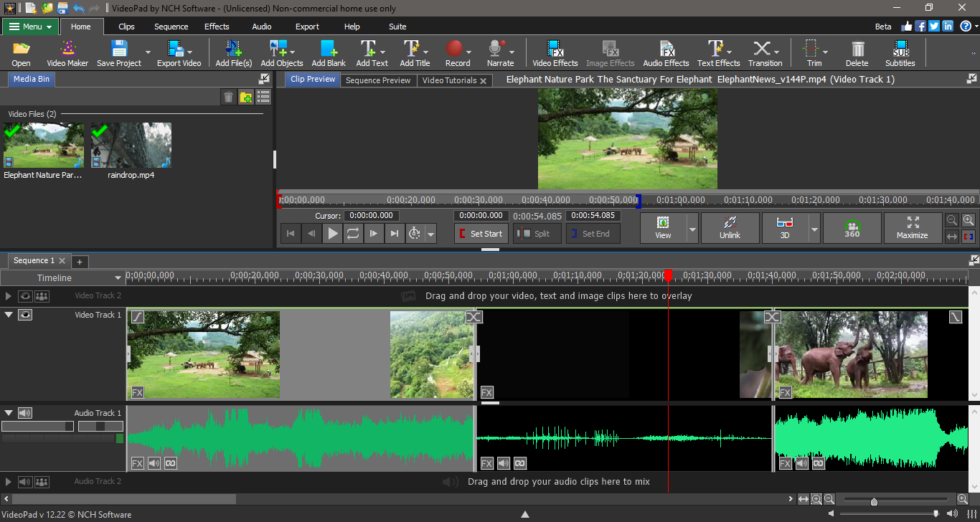
Task: Click the Maximize preview button
Action: [x=913, y=228]
